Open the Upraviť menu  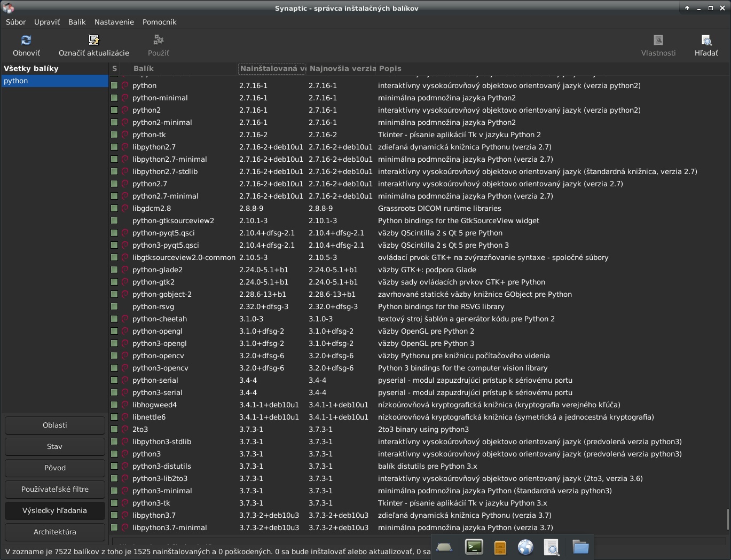click(x=47, y=22)
